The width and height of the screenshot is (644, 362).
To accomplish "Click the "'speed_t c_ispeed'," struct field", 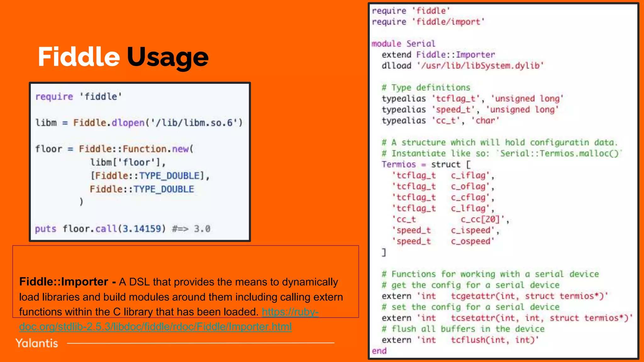I will point(446,230).
